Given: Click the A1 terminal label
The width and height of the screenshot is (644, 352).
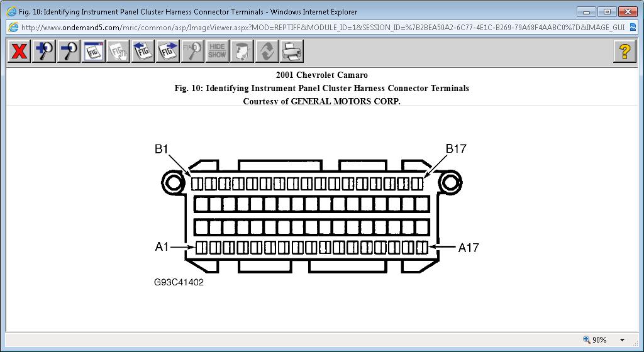Looking at the screenshot, I should click(x=162, y=246).
